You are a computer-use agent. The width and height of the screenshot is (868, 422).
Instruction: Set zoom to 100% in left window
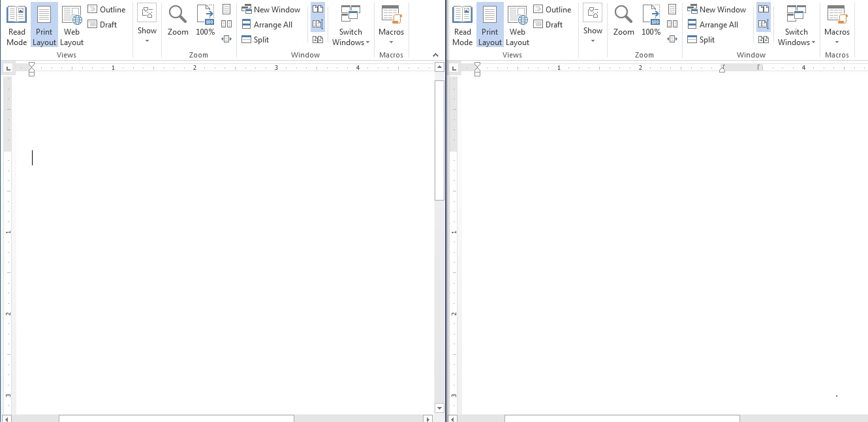click(206, 22)
